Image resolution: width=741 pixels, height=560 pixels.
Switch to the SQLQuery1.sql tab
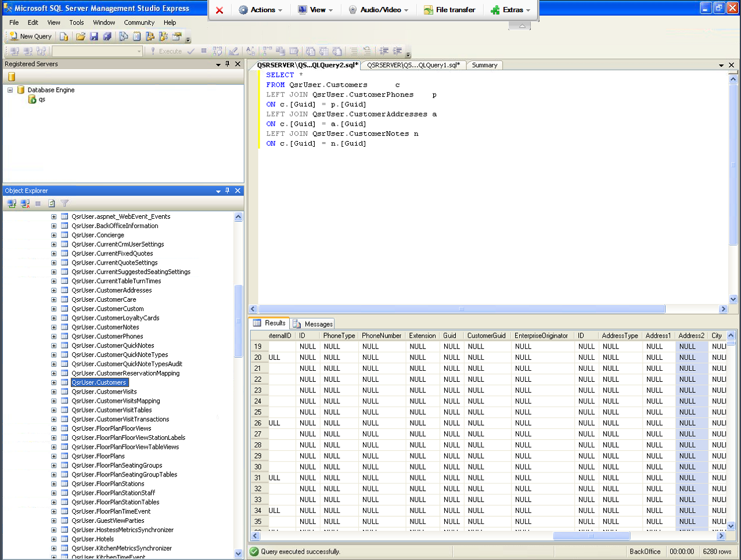pos(413,65)
